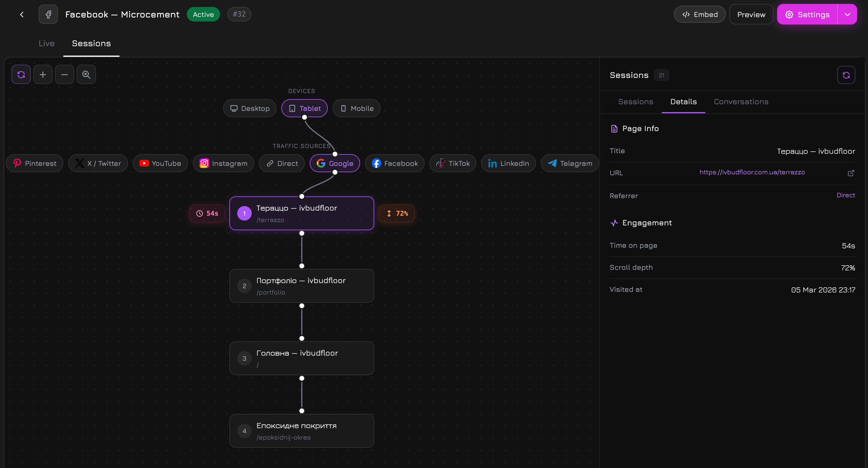Open the terrazzo URL in external tab icon

[x=851, y=173]
